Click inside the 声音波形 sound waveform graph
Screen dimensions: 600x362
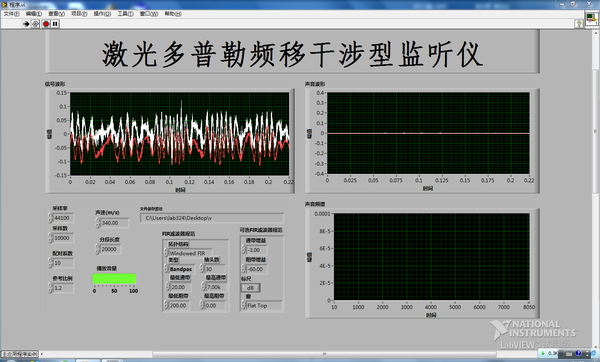click(428, 133)
